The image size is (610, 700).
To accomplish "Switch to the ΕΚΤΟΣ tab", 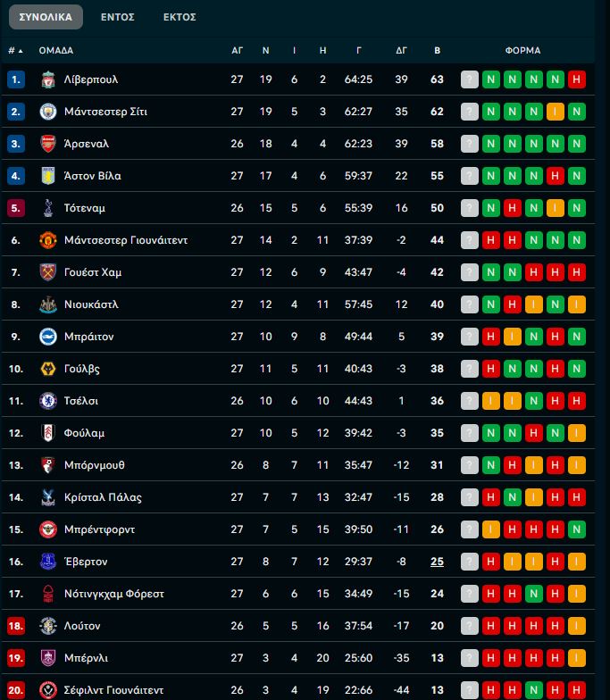I will coord(180,17).
